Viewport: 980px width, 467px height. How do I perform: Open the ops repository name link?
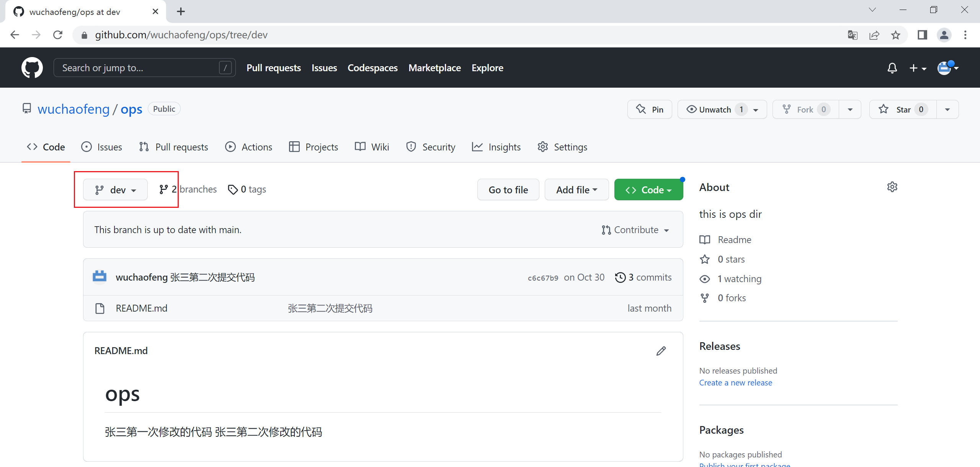(x=131, y=109)
